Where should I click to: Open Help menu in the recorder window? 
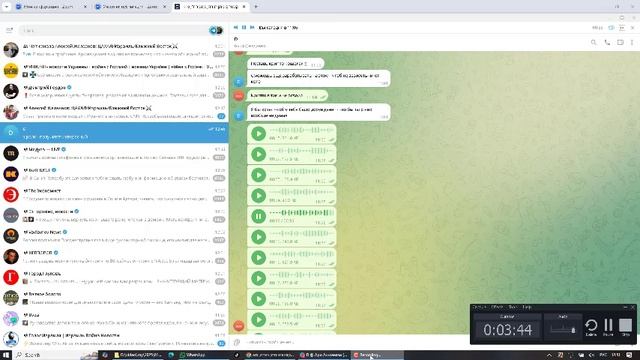pos(527,307)
